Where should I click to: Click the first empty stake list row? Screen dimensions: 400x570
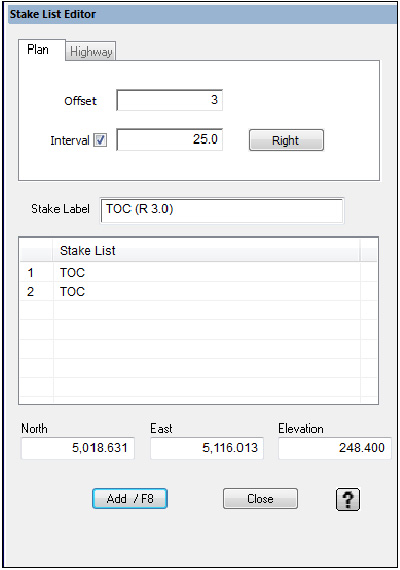pos(198,310)
